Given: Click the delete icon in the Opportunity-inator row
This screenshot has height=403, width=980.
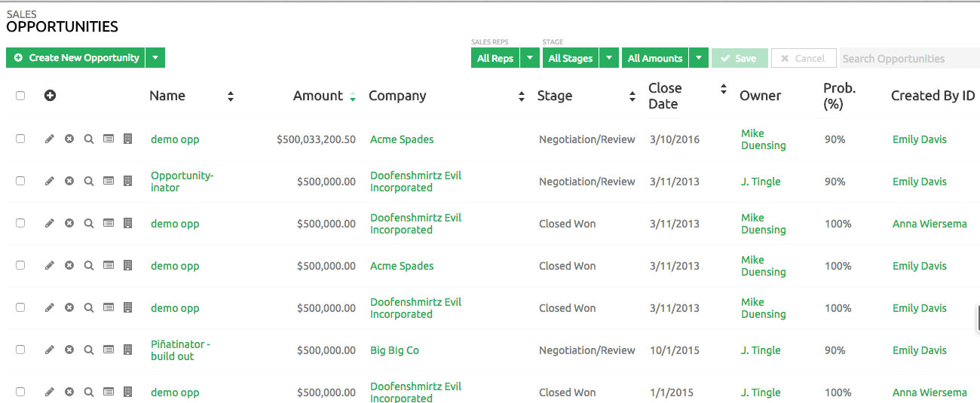Looking at the screenshot, I should 69,182.
